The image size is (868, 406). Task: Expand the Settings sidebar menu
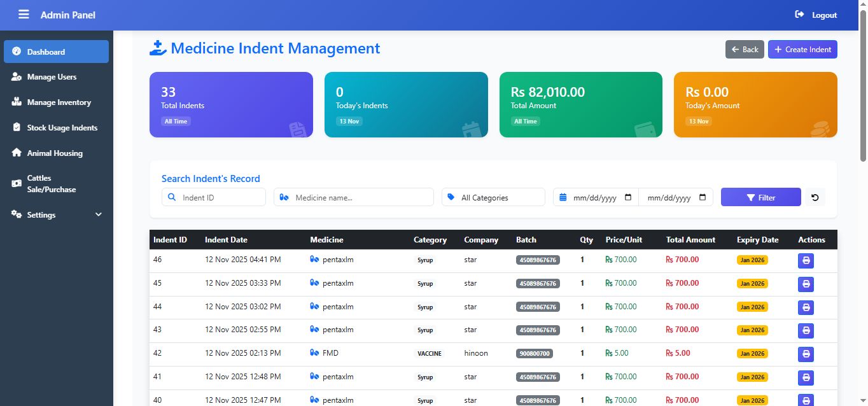click(x=56, y=215)
